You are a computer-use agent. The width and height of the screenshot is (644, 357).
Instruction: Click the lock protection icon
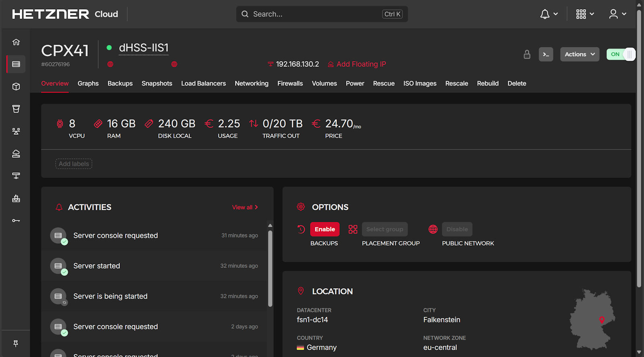click(527, 54)
